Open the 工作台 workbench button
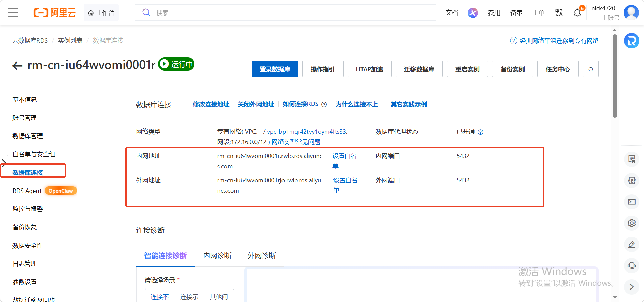The height and width of the screenshot is (302, 644). (101, 13)
